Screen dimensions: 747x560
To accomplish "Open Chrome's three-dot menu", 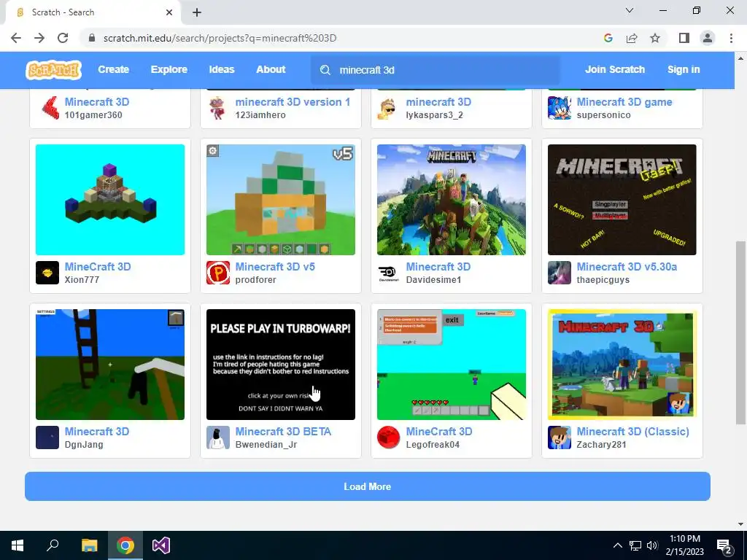I will [731, 38].
